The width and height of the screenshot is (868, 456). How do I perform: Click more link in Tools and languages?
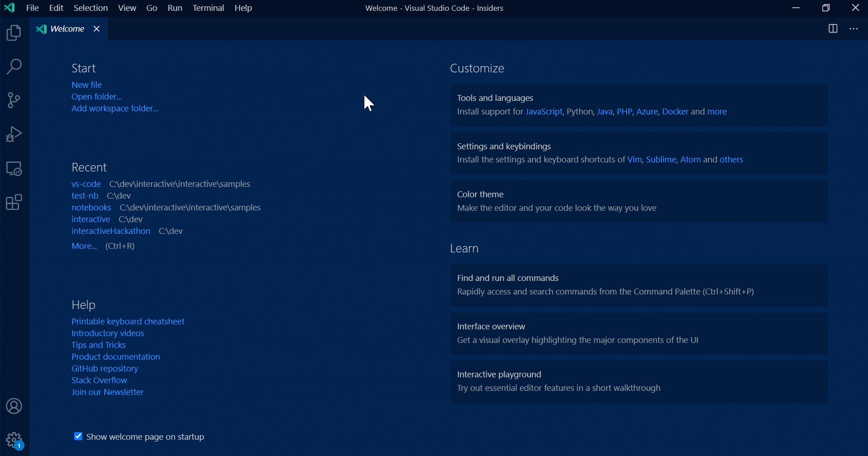pyautogui.click(x=717, y=112)
